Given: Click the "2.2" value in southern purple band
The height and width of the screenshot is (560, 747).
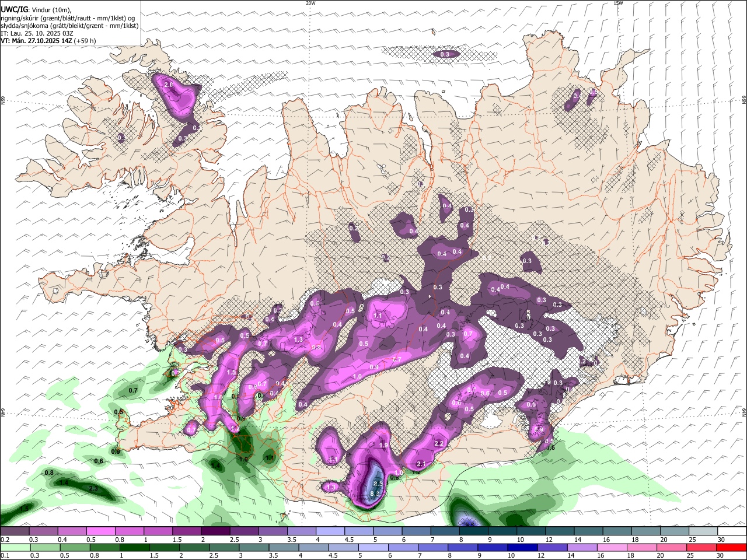Looking at the screenshot, I should click(x=440, y=444).
